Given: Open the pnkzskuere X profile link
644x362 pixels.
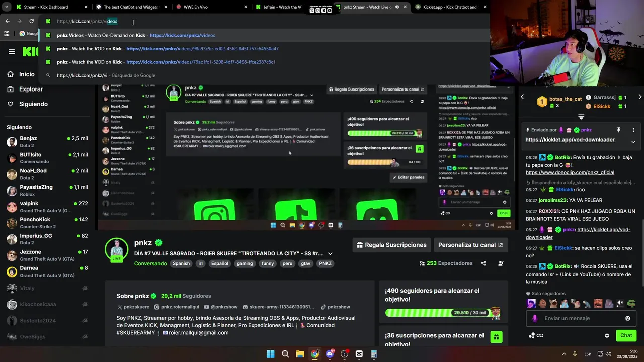Looking at the screenshot, I should (133, 307).
